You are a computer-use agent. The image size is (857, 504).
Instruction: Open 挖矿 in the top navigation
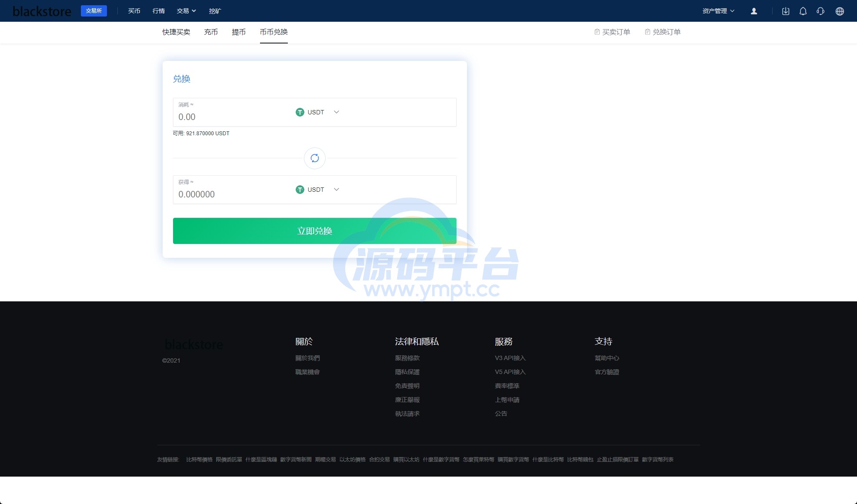point(215,11)
